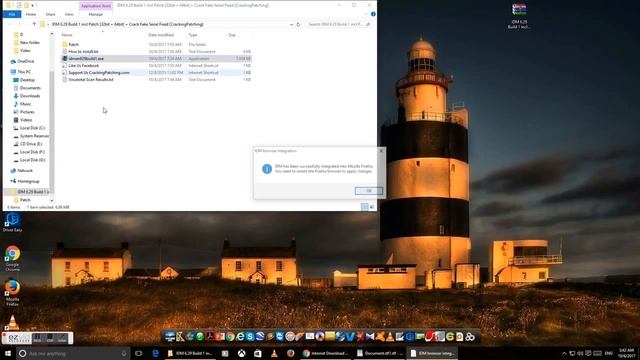This screenshot has height=360, width=640.
Task: Open Desktop in the navigation pane
Action: [x=27, y=80]
